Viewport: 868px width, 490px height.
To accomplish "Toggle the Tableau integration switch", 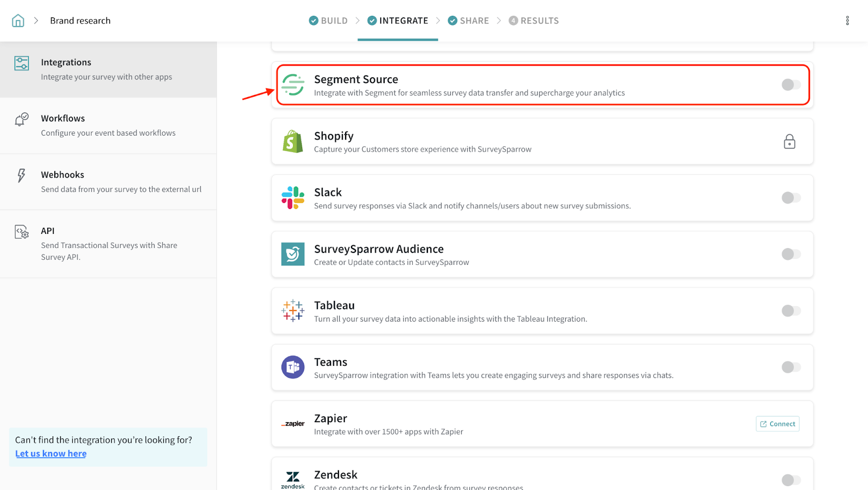I will click(x=790, y=311).
